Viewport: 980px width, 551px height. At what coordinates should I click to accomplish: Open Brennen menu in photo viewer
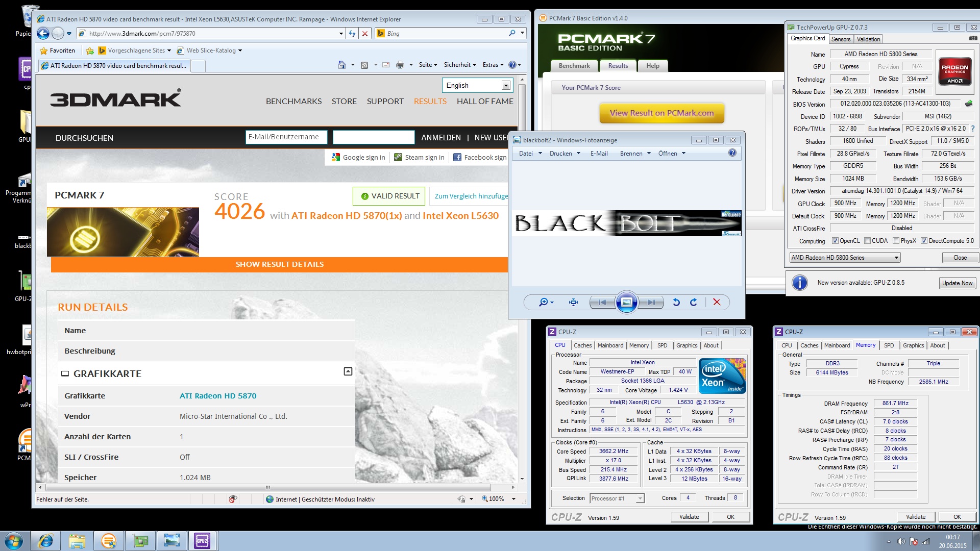635,153
